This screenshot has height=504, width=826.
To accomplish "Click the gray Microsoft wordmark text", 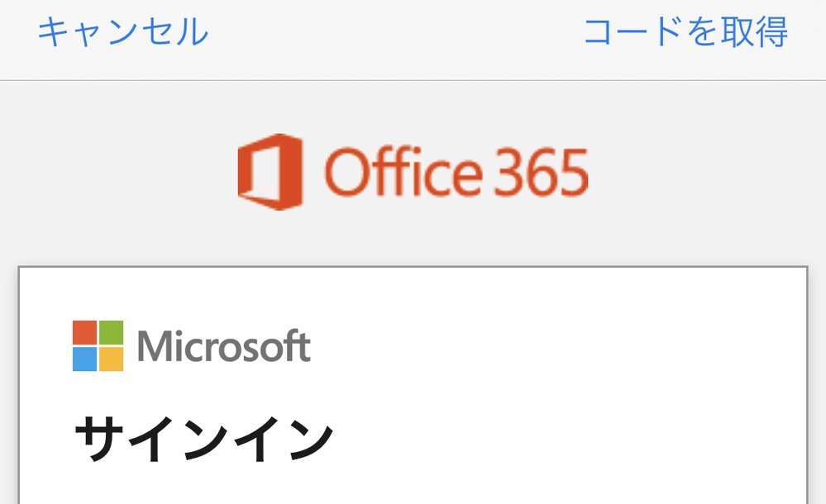I will click(223, 347).
